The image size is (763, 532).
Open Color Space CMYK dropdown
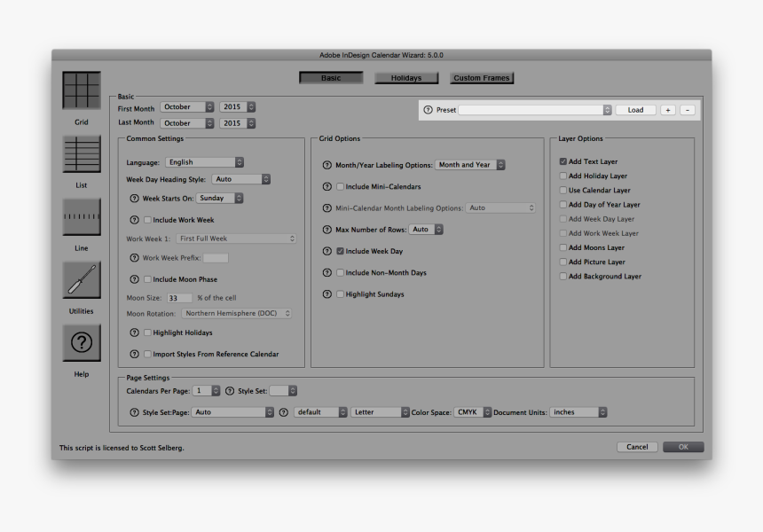click(x=473, y=412)
